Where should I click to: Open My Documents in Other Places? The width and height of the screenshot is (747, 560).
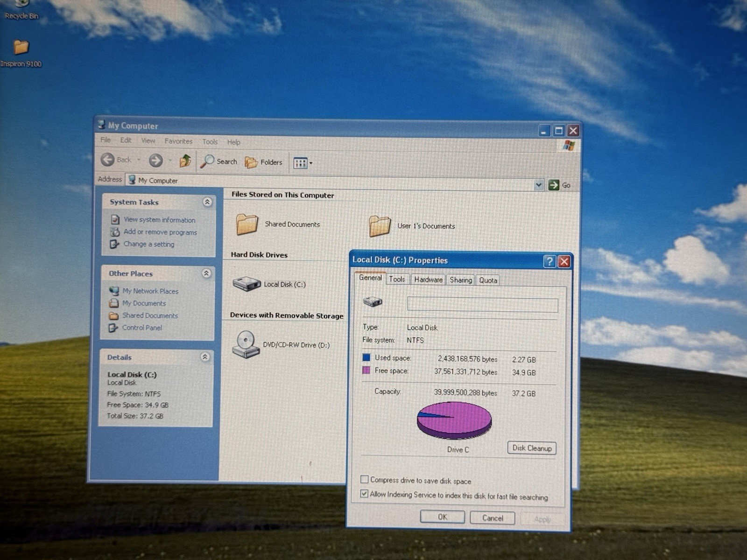(144, 303)
